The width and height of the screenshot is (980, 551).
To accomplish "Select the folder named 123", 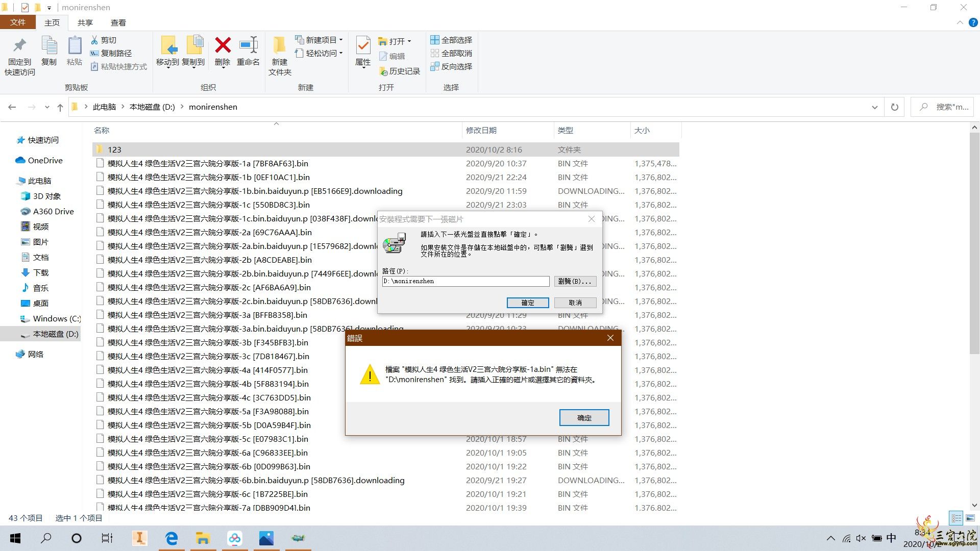I will click(386, 149).
